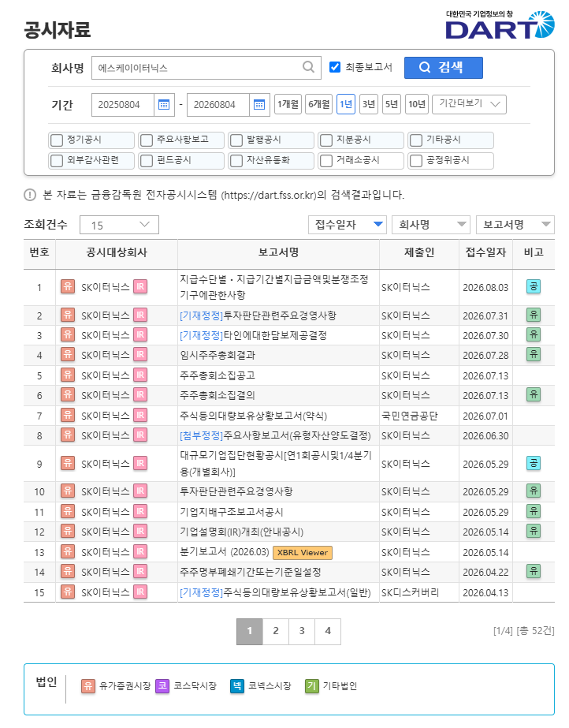Check the 주요사항보고 filter
Image resolution: width=569 pixels, height=728 pixels.
pyautogui.click(x=147, y=140)
